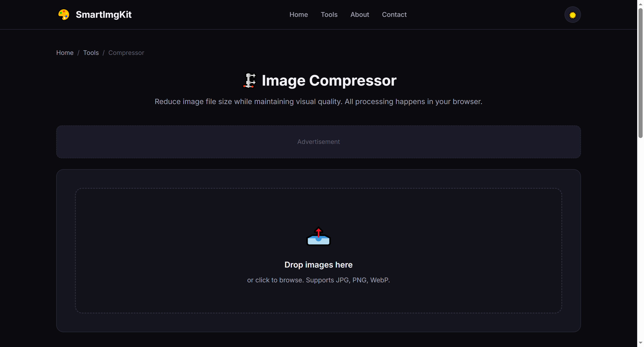Open the About navigation menu item
644x347 pixels.
tap(360, 15)
